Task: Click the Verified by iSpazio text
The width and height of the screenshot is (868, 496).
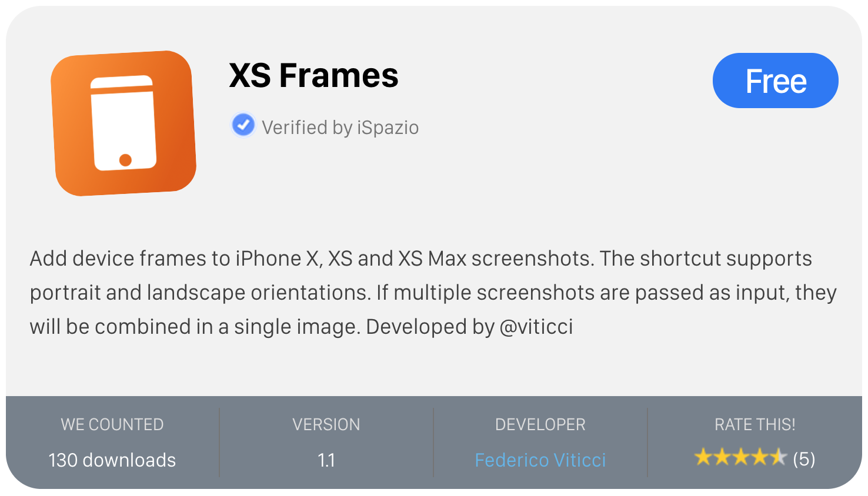Action: click(340, 128)
